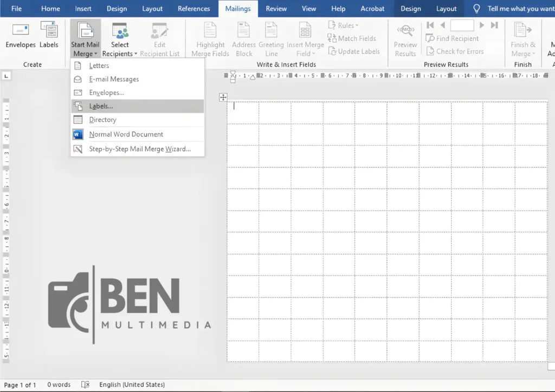Click the lightbulb Tell Me icon
The image size is (555, 392).
tap(476, 9)
